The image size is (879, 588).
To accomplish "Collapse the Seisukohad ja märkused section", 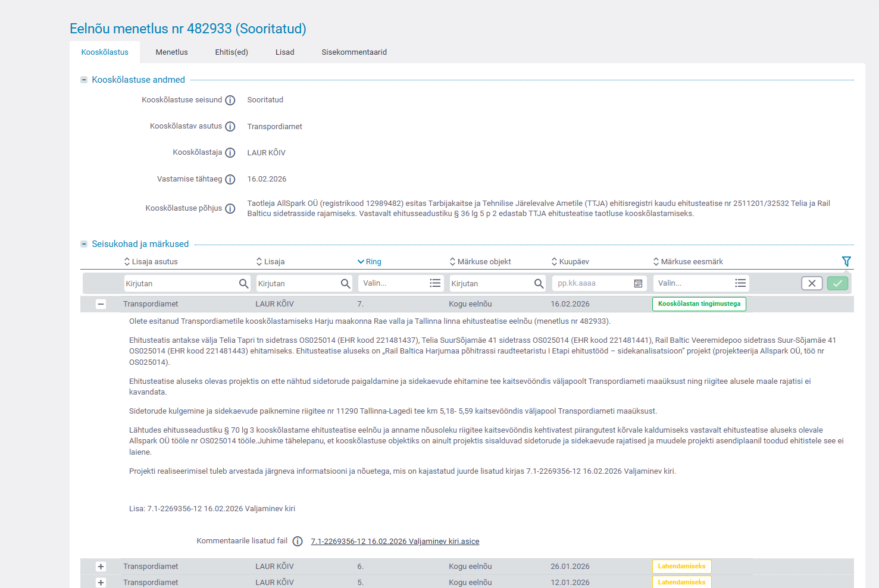I will pyautogui.click(x=84, y=244).
